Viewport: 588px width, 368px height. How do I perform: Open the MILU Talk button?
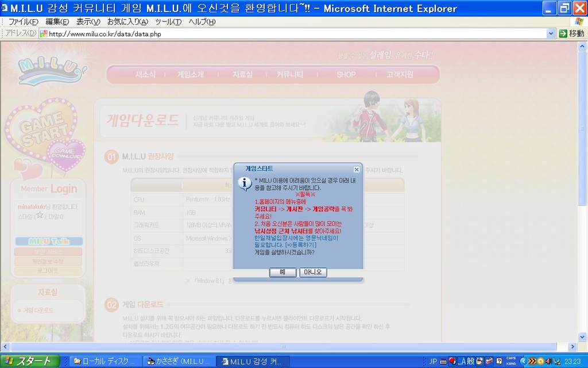(x=49, y=241)
